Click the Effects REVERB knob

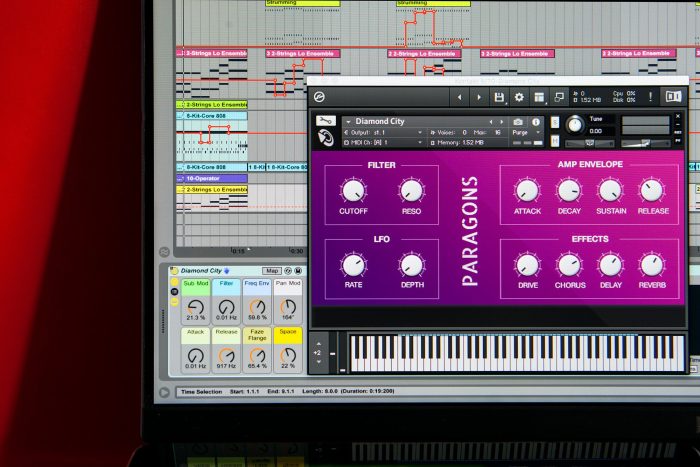[652, 265]
